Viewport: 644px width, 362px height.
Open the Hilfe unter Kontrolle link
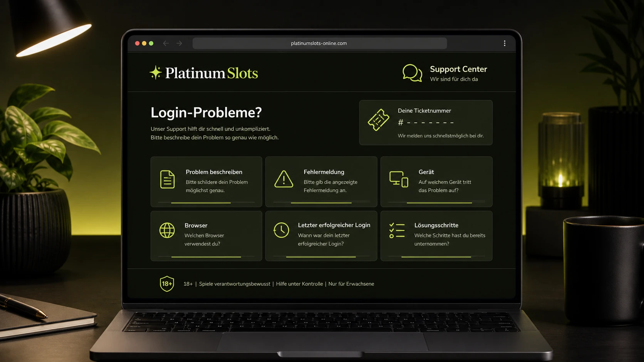point(299,284)
